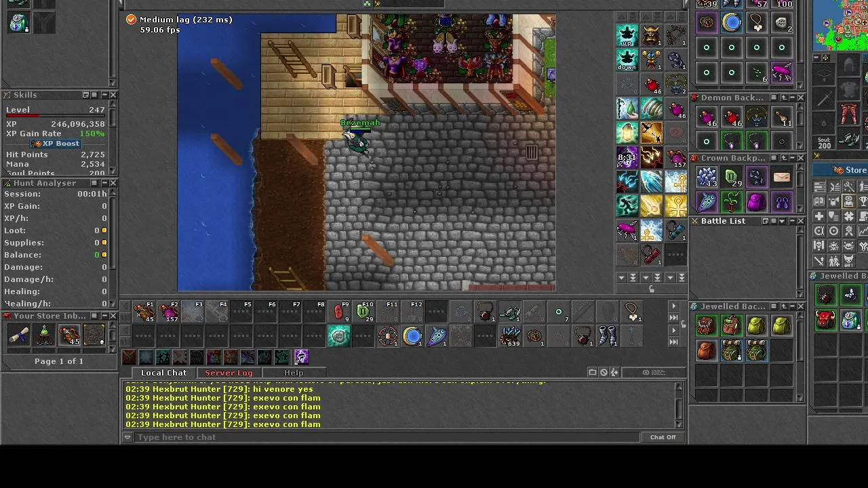This screenshot has width=868, height=488.
Task: Activate the 'up' levitate spell icon
Action: 627,35
